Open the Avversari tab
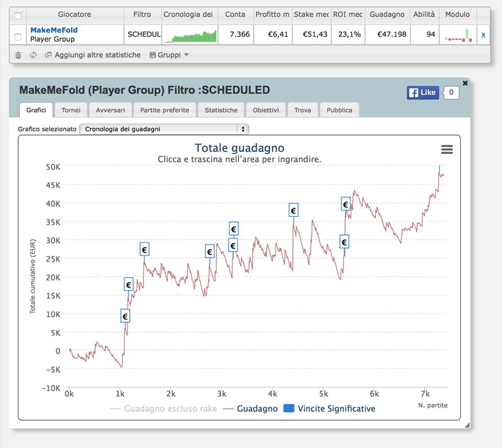Viewport: 502px width, 448px height. coord(110,110)
